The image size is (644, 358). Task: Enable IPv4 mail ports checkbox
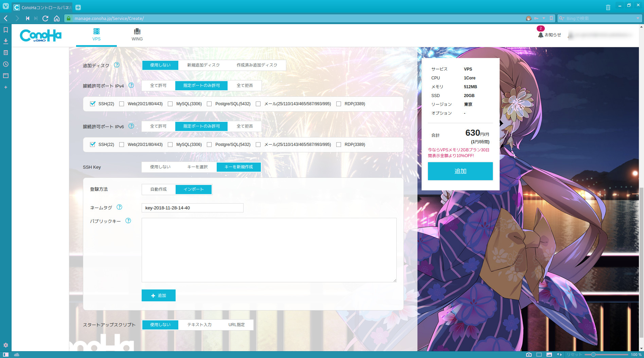pyautogui.click(x=258, y=104)
